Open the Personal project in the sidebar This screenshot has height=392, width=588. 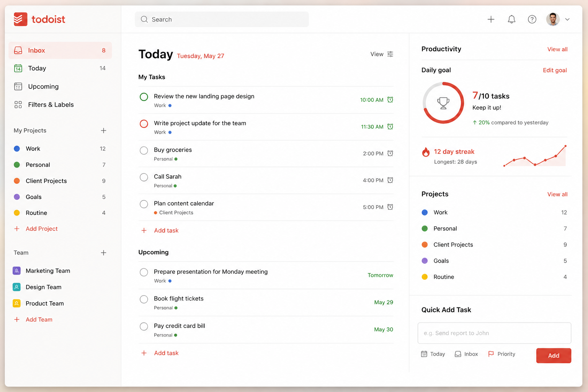[x=60, y=165]
